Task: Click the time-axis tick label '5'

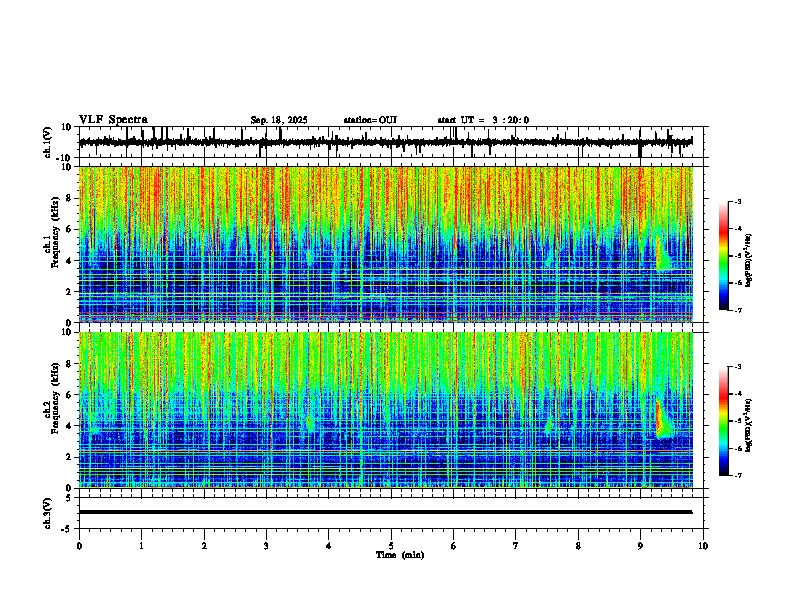Action: [391, 546]
